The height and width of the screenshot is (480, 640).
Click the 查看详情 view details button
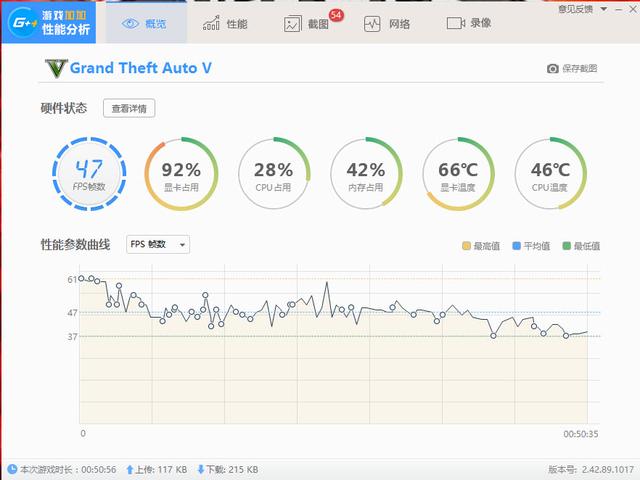[129, 108]
